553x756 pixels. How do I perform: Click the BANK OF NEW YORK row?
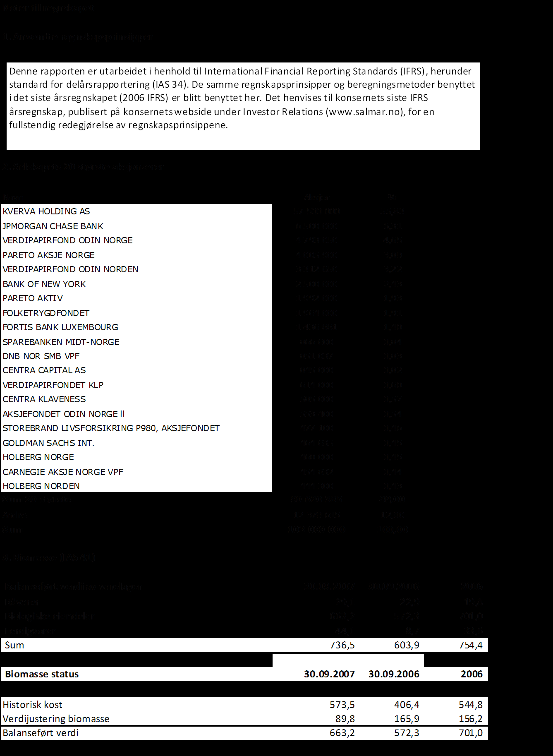pyautogui.click(x=44, y=284)
